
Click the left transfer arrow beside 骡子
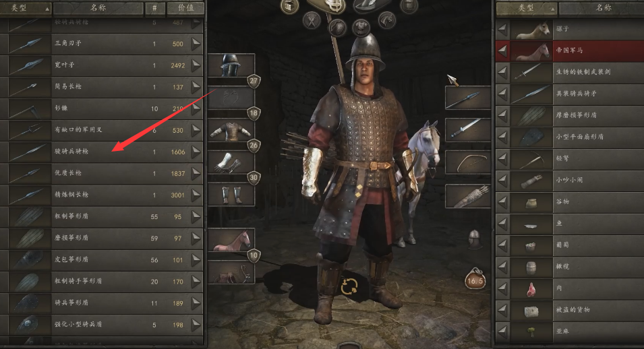[502, 29]
